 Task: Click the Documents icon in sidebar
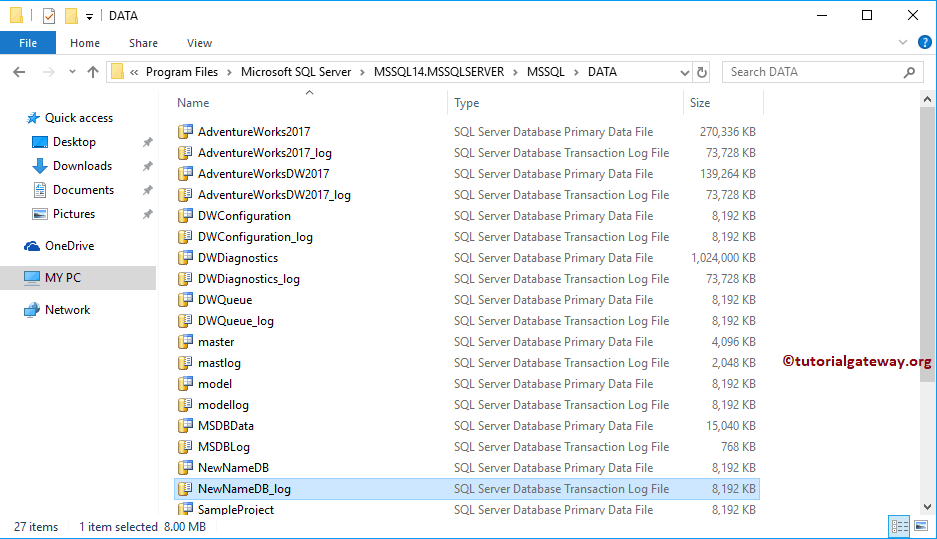coord(39,190)
